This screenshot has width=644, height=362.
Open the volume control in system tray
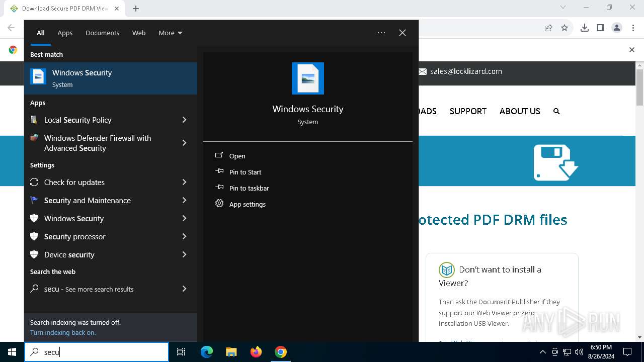tap(579, 352)
